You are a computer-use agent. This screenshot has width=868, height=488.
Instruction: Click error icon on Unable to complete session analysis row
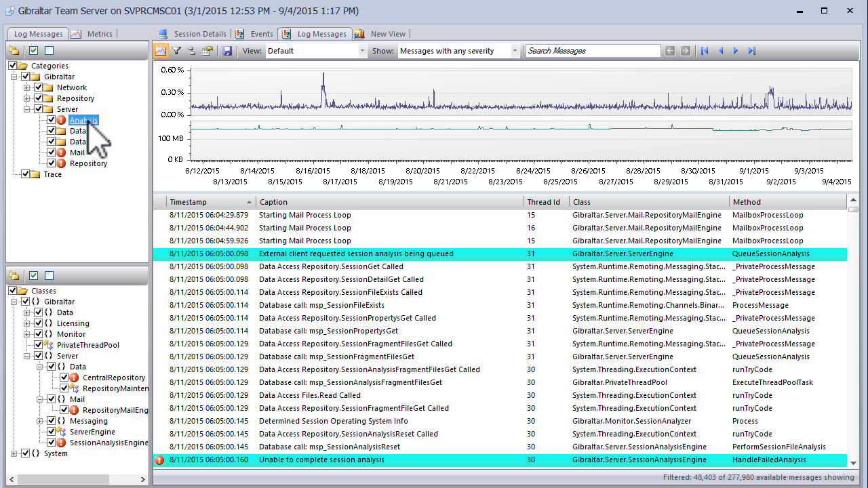point(159,460)
